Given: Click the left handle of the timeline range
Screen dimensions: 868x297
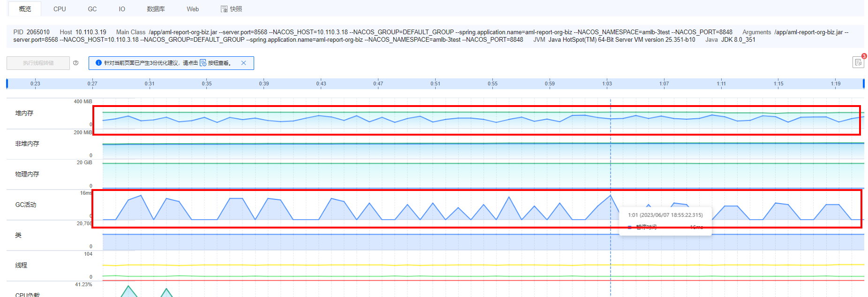Looking at the screenshot, I should click(x=7, y=84).
